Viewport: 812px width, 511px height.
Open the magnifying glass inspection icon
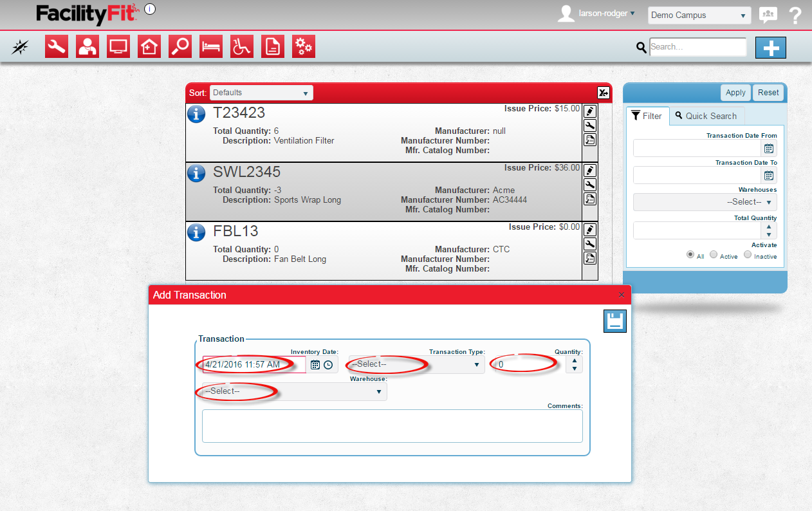[180, 47]
